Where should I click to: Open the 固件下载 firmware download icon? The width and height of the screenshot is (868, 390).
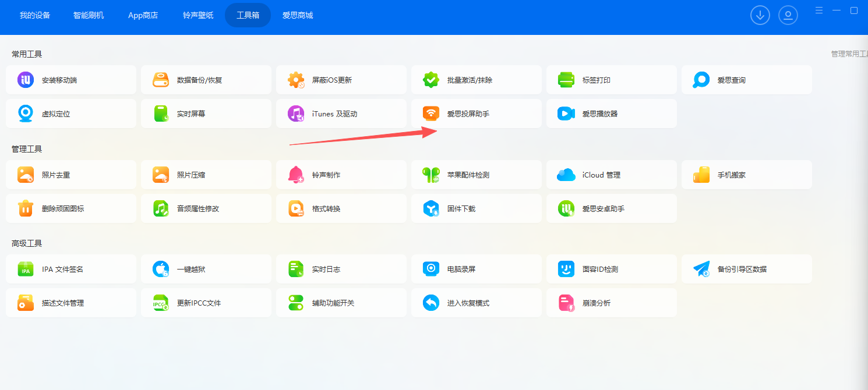(x=431, y=208)
